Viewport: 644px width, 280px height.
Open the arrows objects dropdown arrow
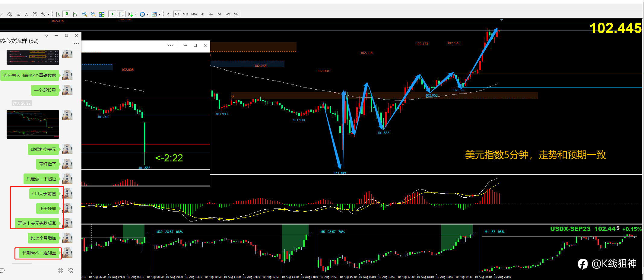tap(48, 14)
